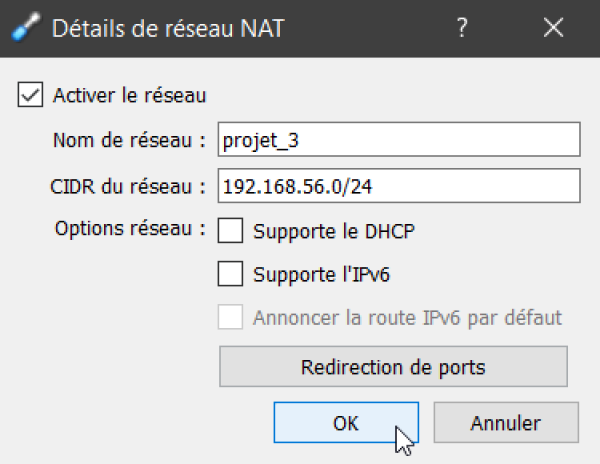Focus the Nom de réseau field projet_3
Viewport: 600px width, 464px height.
[x=399, y=140]
